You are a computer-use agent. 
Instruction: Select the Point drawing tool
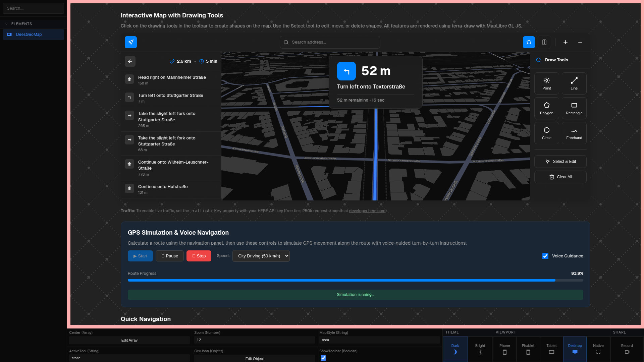pos(546,83)
